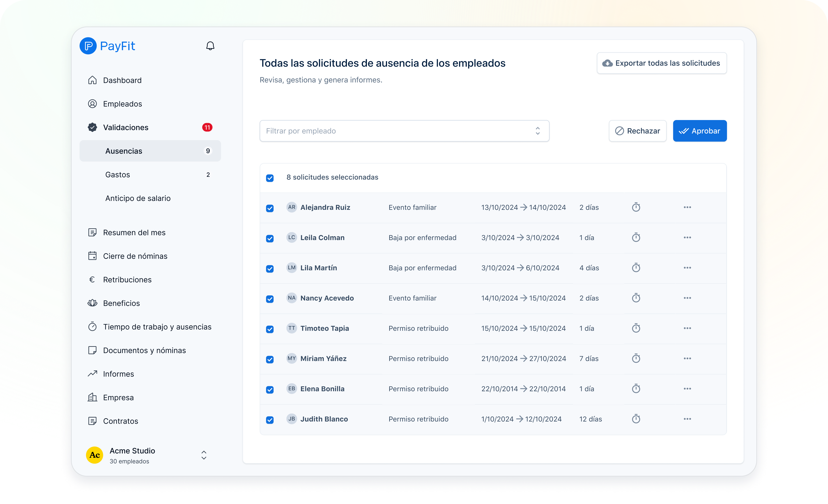Click the notification bell icon

(x=210, y=46)
